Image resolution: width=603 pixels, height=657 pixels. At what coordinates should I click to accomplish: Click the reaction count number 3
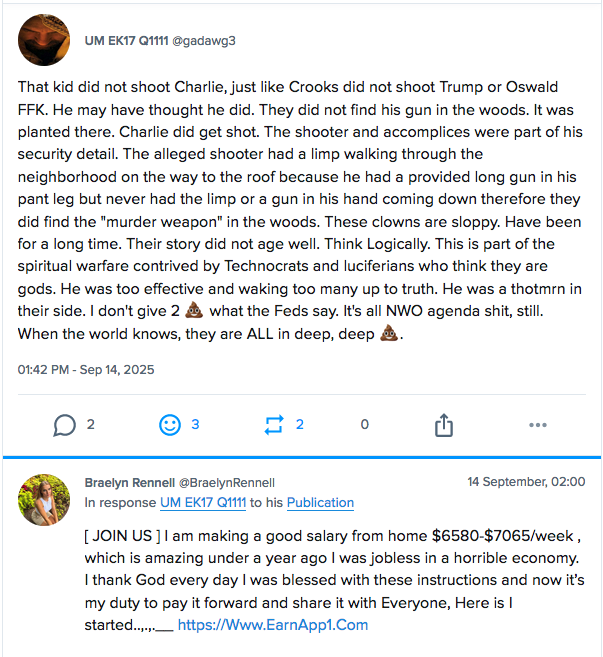pyautogui.click(x=195, y=425)
